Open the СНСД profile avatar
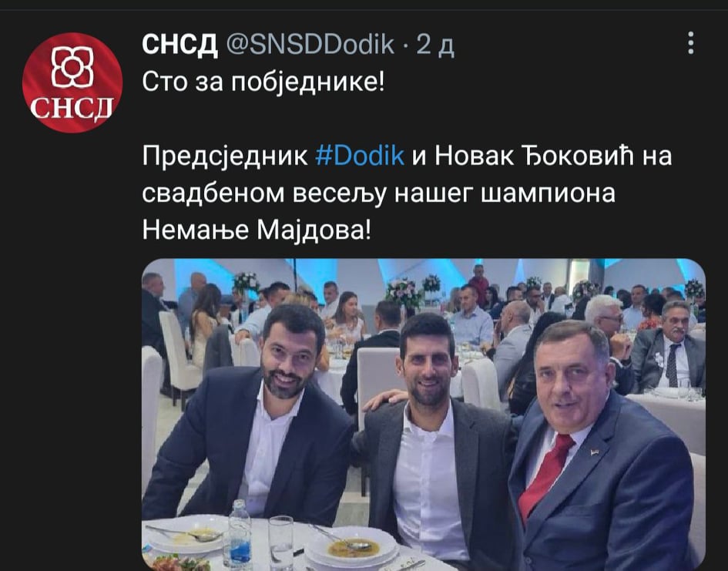This screenshot has height=571, width=728. pos(72,82)
